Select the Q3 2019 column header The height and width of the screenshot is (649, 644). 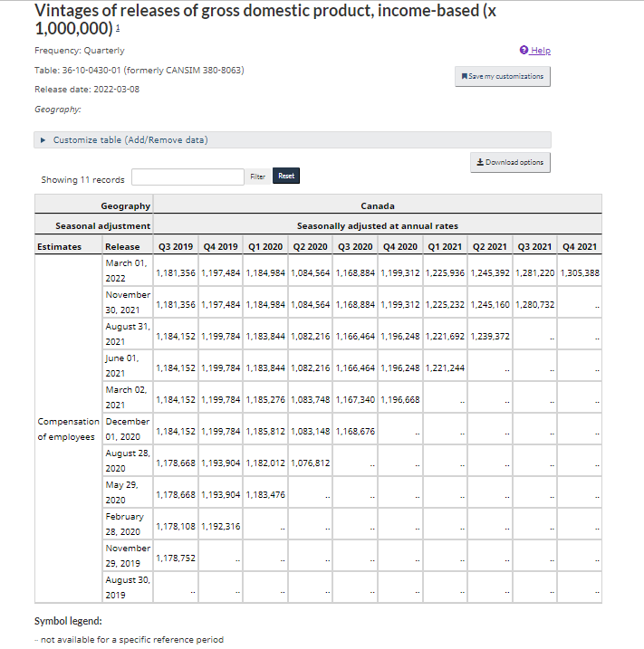[176, 246]
